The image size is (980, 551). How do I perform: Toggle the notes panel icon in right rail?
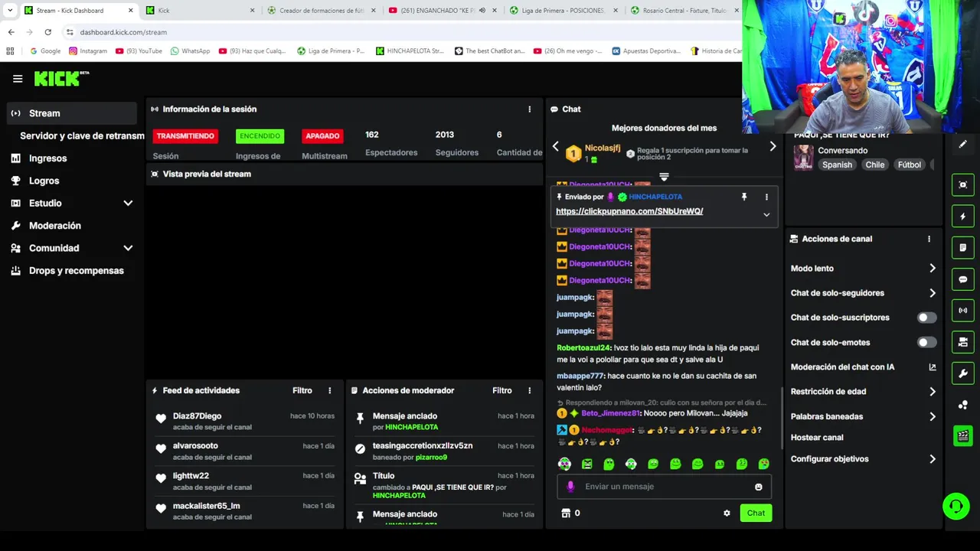(x=962, y=248)
